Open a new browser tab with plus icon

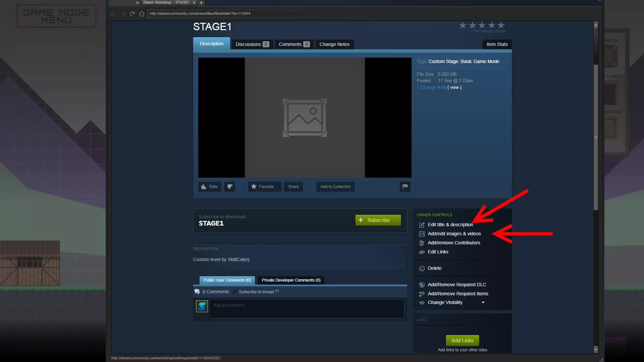point(201,3)
